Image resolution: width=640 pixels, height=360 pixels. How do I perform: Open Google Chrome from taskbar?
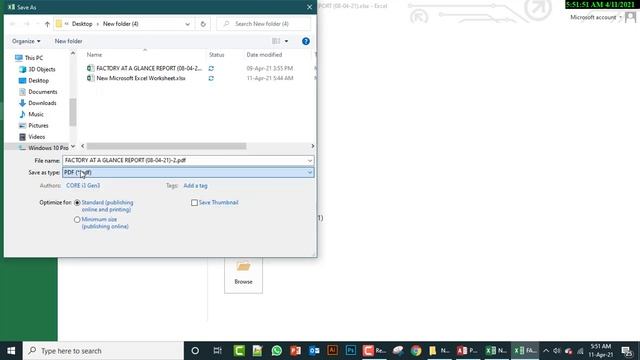[416, 351]
